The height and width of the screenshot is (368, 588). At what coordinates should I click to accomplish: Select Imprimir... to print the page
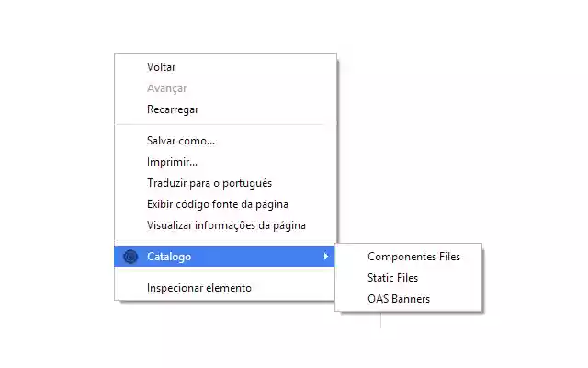point(172,162)
